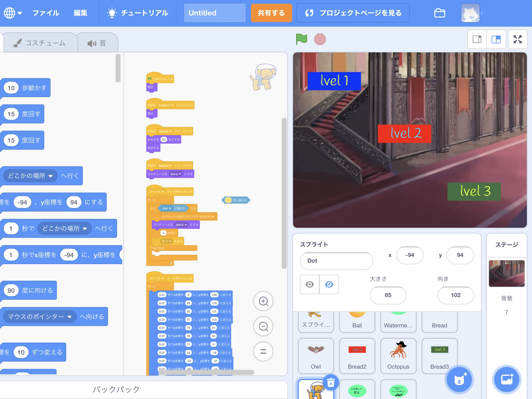This screenshot has width=532, height=399.
Task: Open the language globe dropdown
Action: (13, 13)
